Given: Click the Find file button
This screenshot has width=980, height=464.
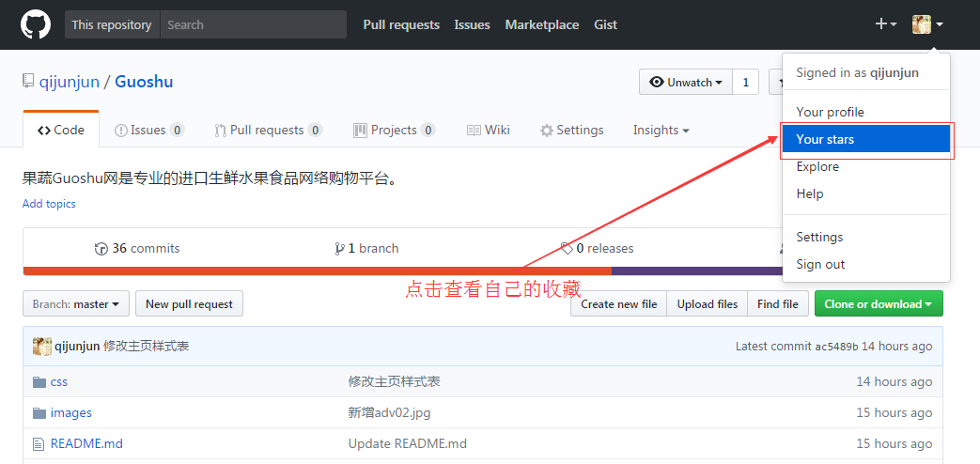Looking at the screenshot, I should pos(777,304).
